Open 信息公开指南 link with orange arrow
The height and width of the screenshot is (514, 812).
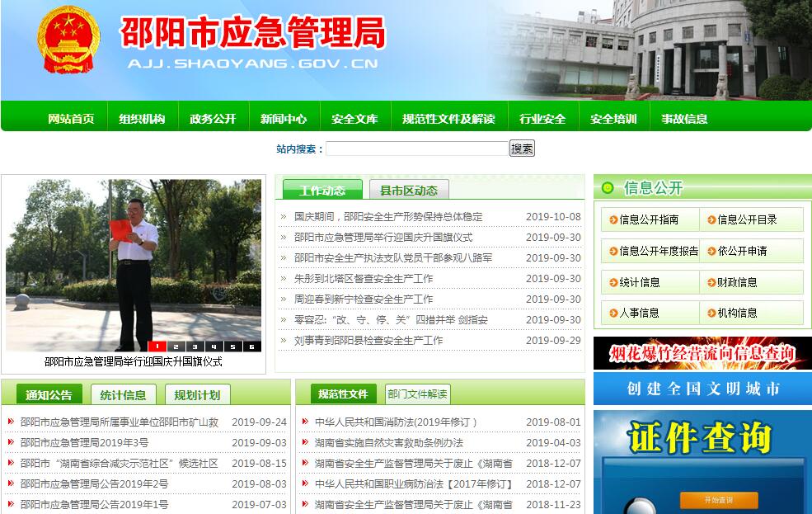tap(649, 219)
